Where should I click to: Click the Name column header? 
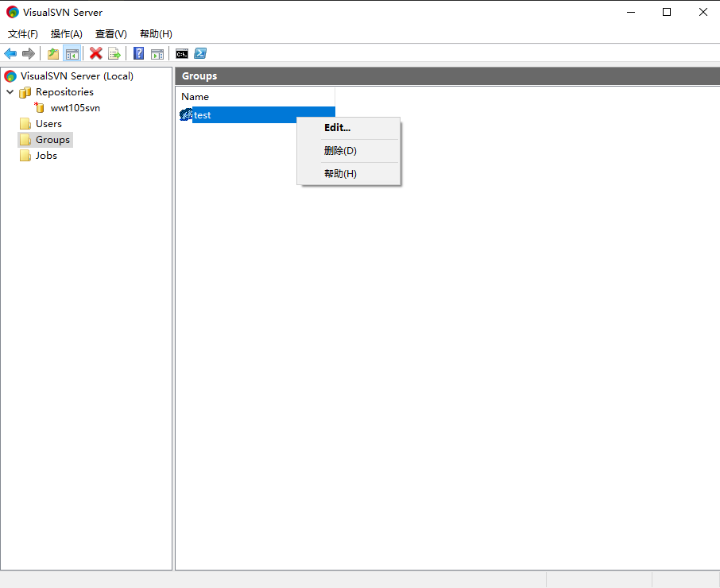coord(195,97)
